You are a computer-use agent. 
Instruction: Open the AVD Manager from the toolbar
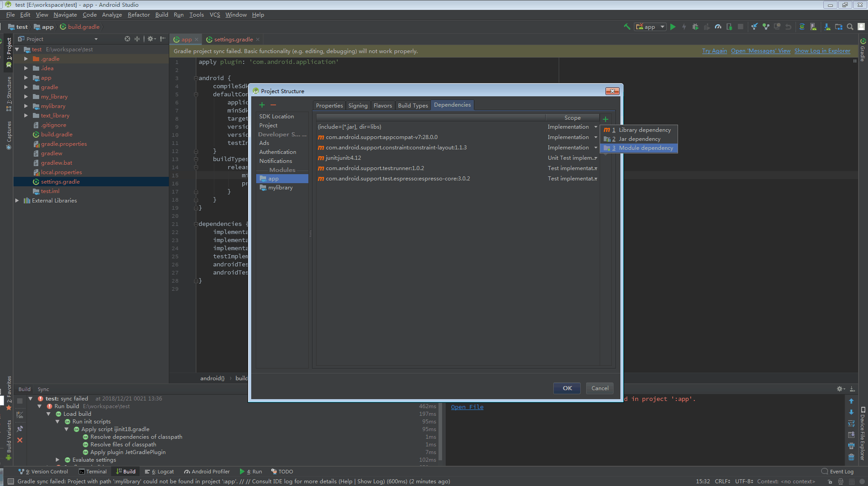pyautogui.click(x=813, y=27)
